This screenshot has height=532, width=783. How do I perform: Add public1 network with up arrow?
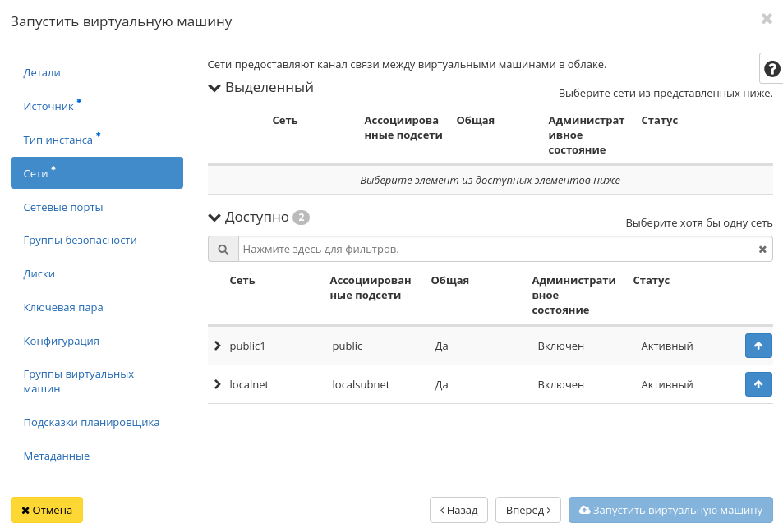pos(758,346)
